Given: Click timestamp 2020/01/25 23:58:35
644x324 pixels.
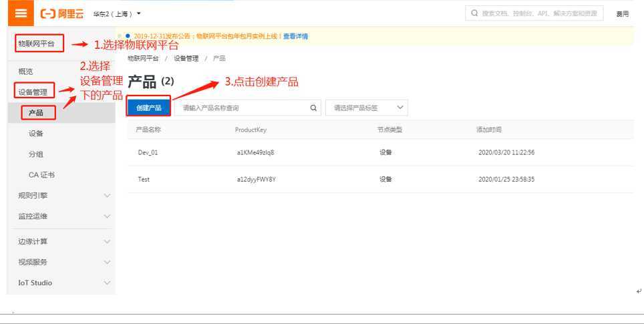Looking at the screenshot, I should coord(506,180).
